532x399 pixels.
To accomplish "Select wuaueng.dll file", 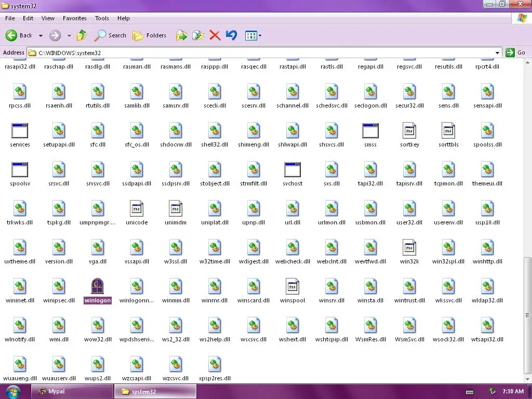I will tap(20, 369).
